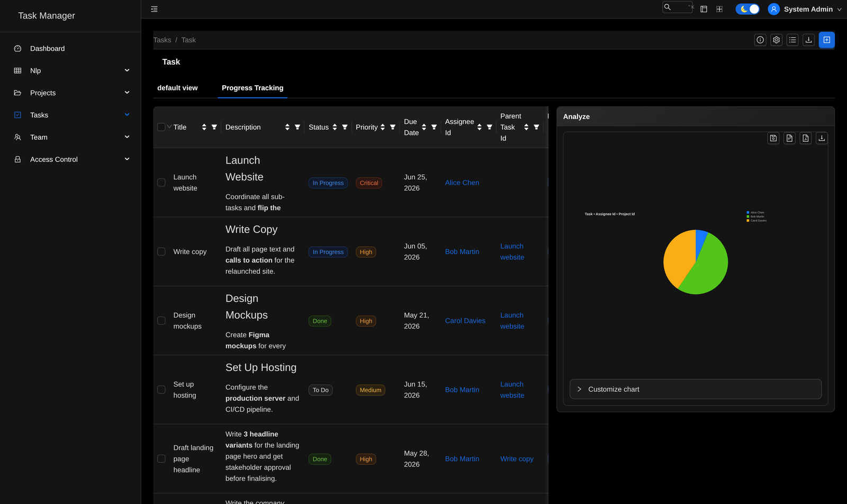Expand the Customize chart section
Viewport: 847px width, 504px height.
[695, 389]
